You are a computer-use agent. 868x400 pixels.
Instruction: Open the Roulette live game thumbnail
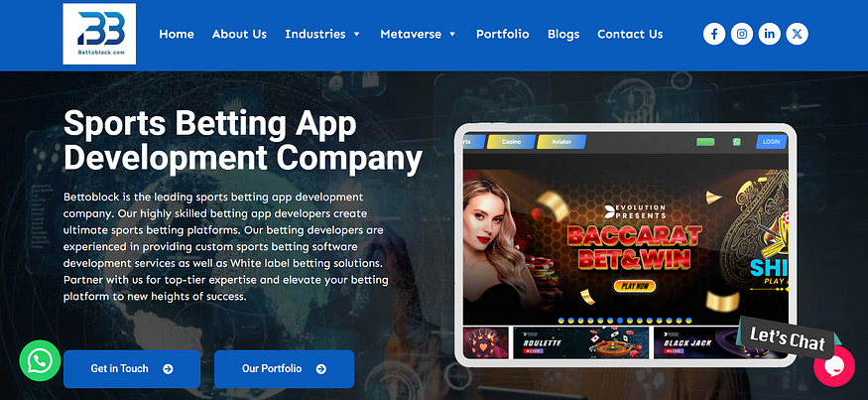(x=580, y=342)
